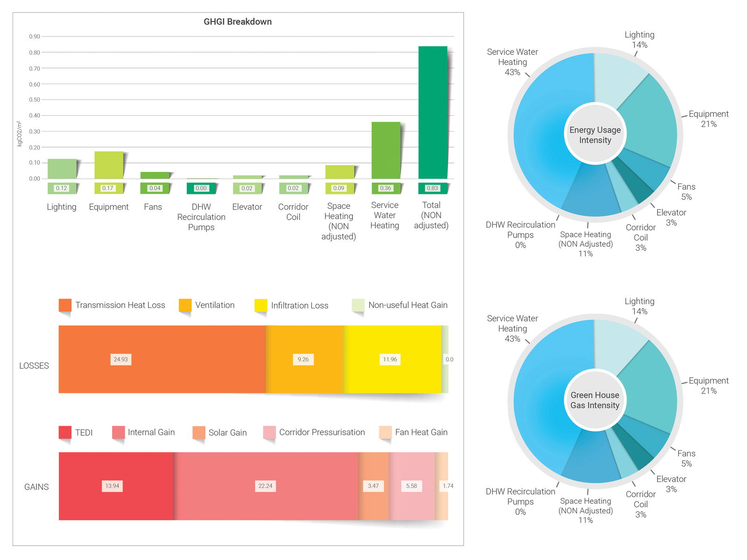
Task: Select the Space Heating (NON adjusted) bar
Action: click(340, 172)
